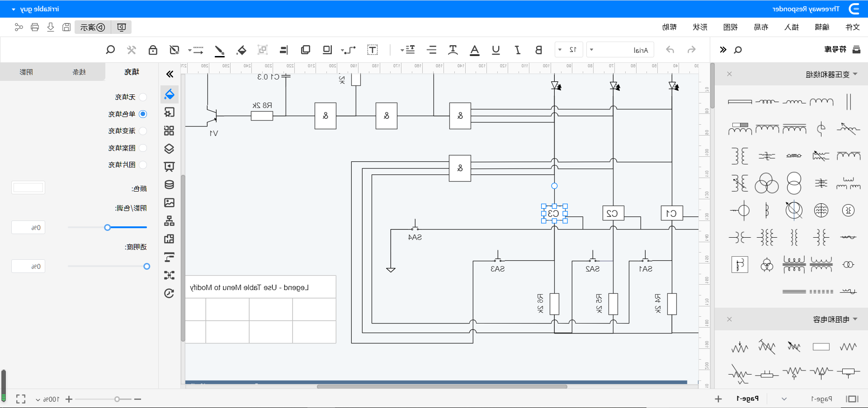Click the horizontal canvas scrollbar
Screen dimensions: 868x408
point(442,387)
